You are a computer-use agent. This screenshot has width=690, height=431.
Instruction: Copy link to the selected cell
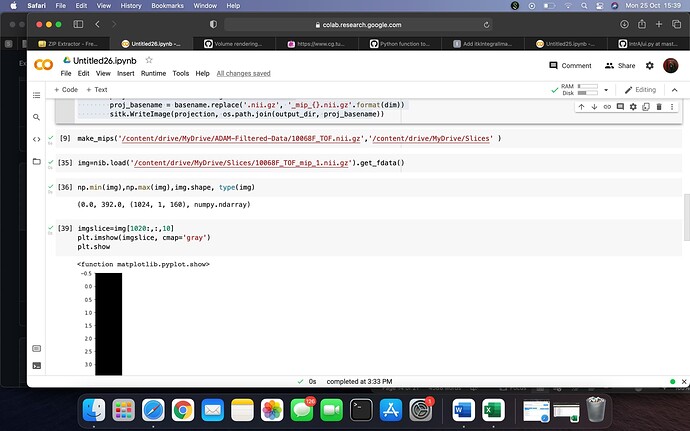[607, 107]
